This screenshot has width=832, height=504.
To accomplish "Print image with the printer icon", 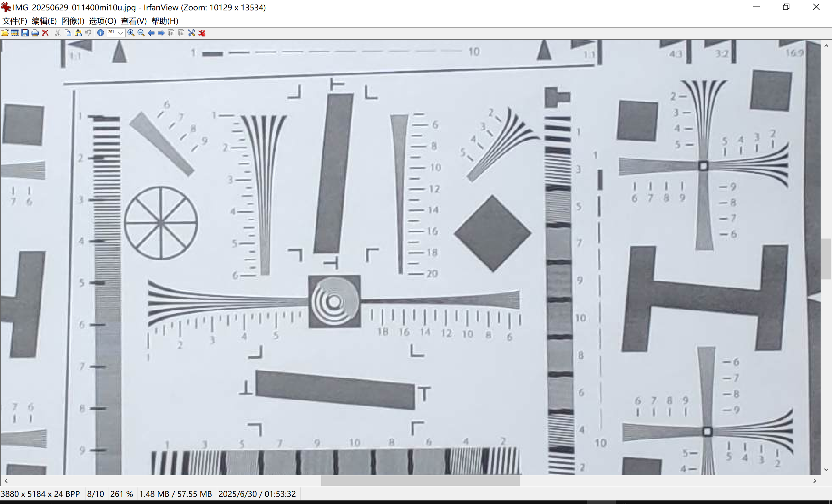I will (x=35, y=33).
